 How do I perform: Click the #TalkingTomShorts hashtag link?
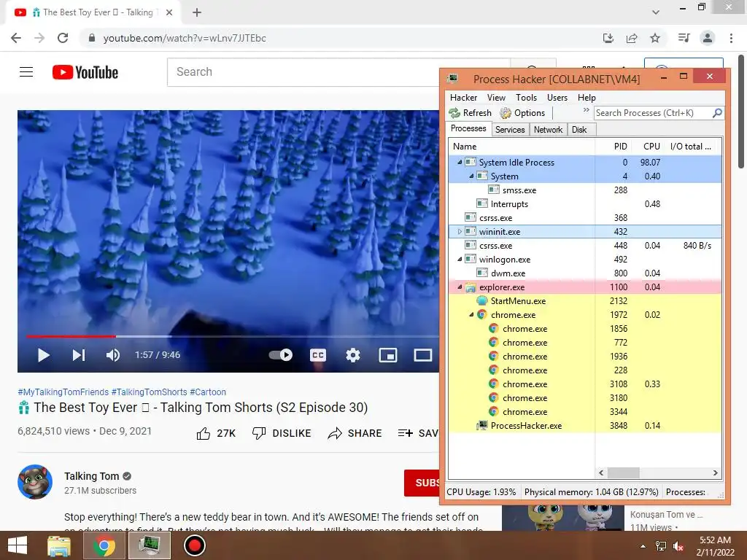coord(149,392)
